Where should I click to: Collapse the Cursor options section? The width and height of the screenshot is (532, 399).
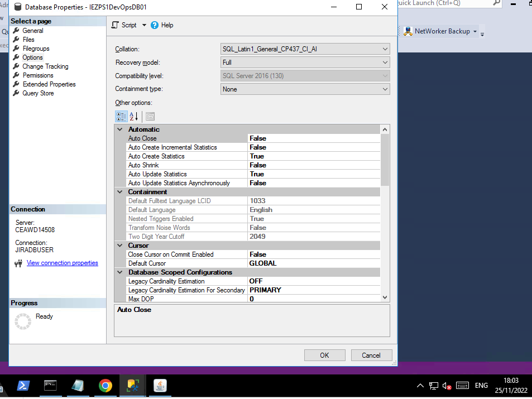click(x=119, y=245)
